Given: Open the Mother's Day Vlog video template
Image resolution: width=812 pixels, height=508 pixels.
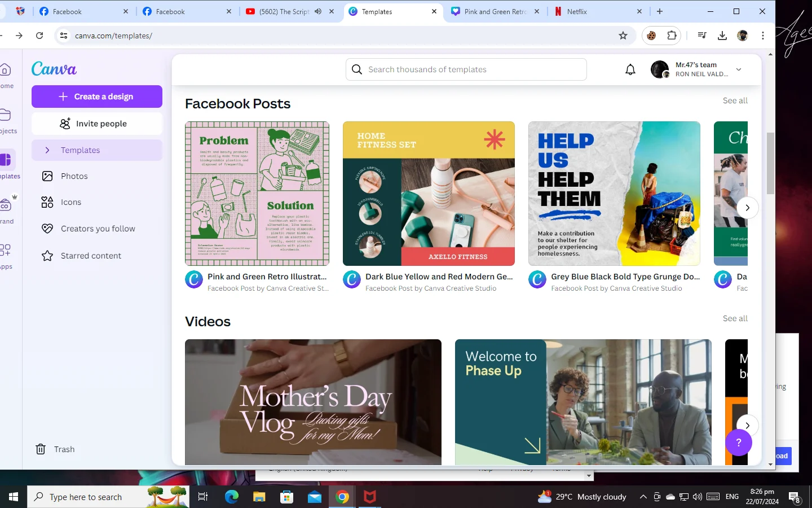Looking at the screenshot, I should [x=313, y=402].
